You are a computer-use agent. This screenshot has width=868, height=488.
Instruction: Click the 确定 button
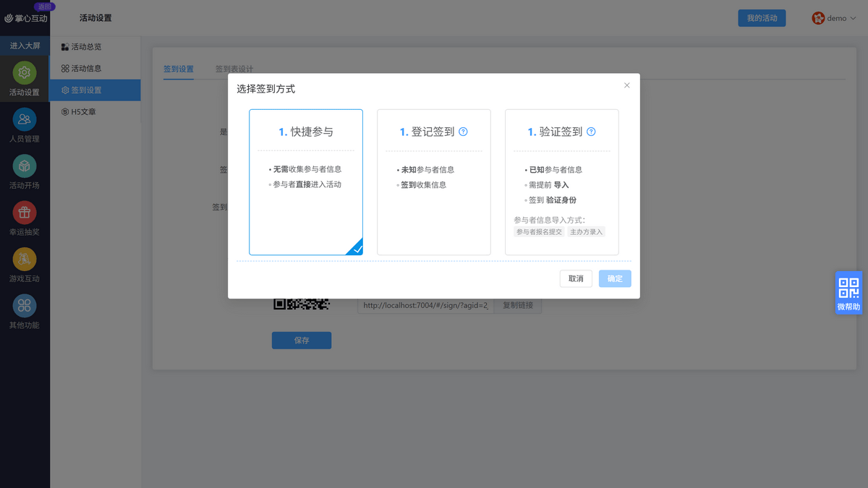(615, 278)
